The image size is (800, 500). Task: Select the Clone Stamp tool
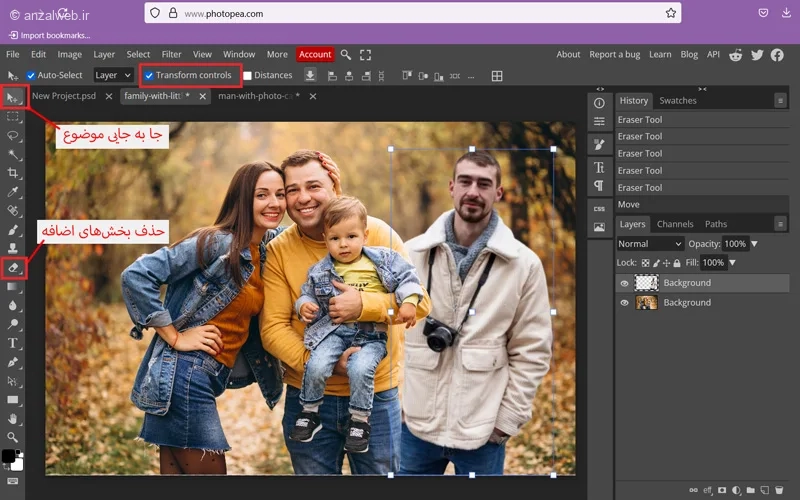13,248
